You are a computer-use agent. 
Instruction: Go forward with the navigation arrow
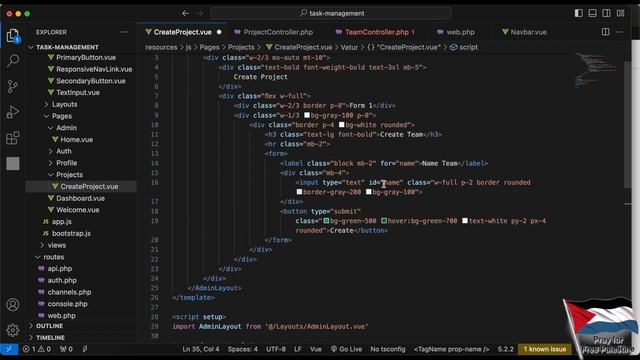tap(200, 13)
